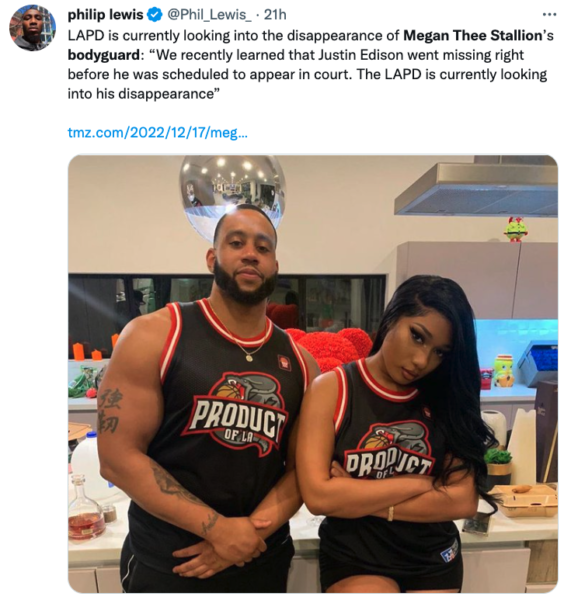Click the green figurine atop the cabinet
This screenshot has width=571, height=600.
coord(516,229)
